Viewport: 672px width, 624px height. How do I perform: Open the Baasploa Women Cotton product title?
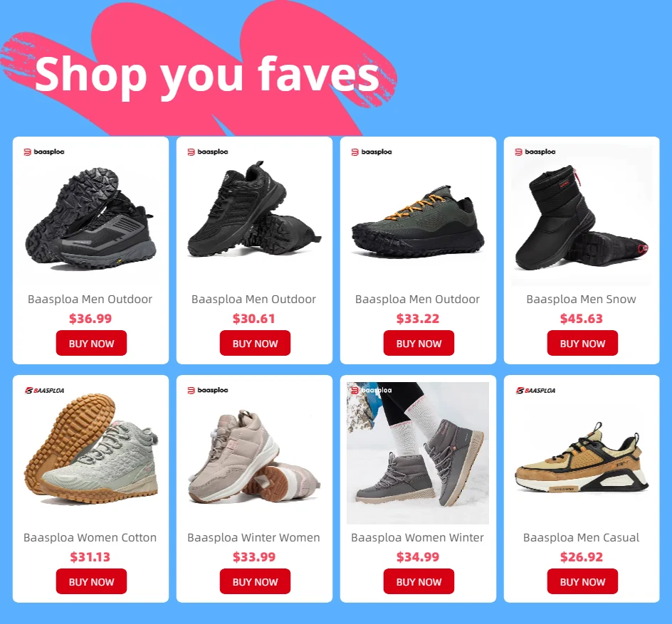(x=90, y=537)
